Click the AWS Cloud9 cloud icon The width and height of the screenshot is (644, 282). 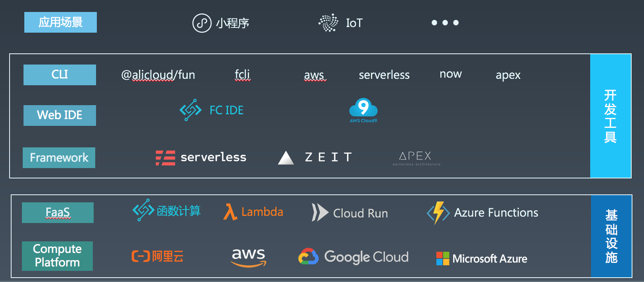[x=363, y=108]
